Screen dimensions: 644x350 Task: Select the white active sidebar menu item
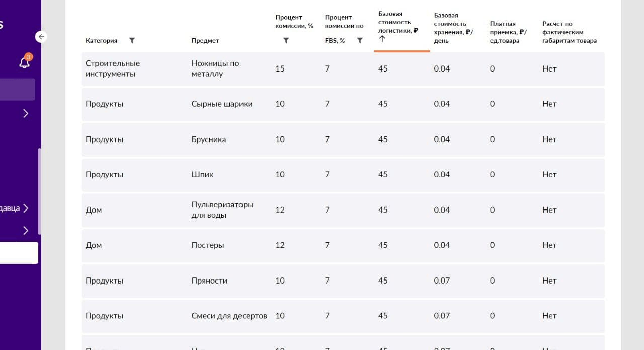[x=18, y=253]
